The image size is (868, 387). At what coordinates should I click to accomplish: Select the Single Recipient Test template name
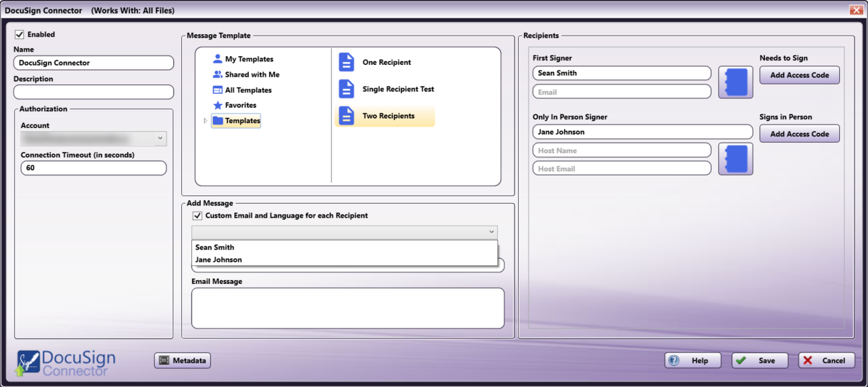click(398, 89)
